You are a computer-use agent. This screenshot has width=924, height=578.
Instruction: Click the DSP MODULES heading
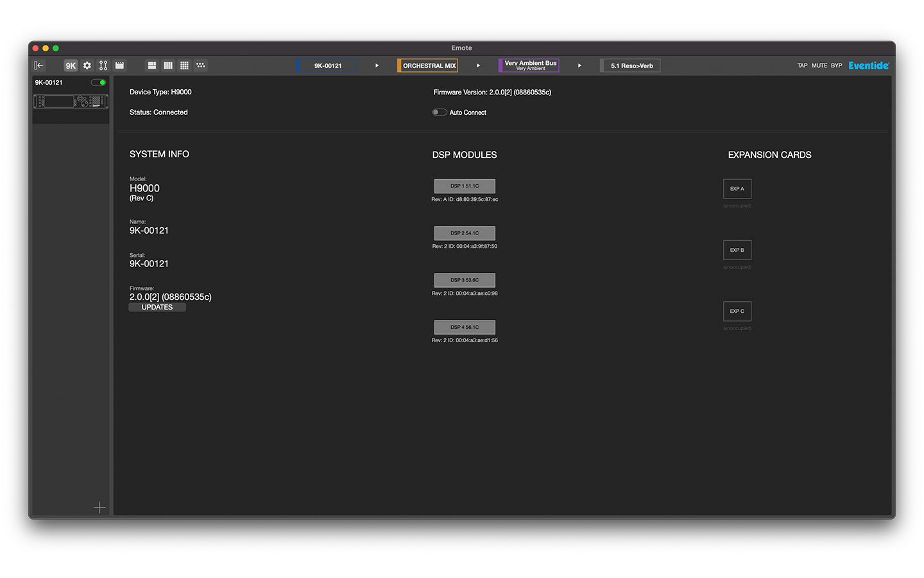pos(465,155)
